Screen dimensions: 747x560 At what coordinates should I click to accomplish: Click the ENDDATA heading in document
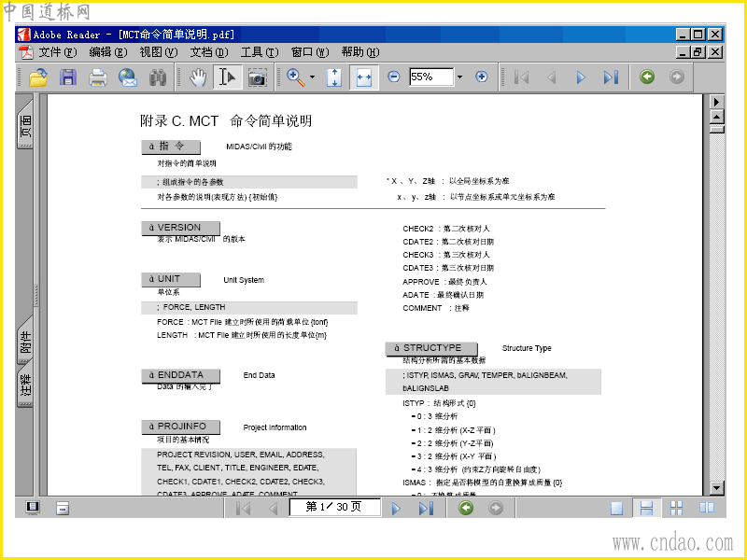(180, 375)
